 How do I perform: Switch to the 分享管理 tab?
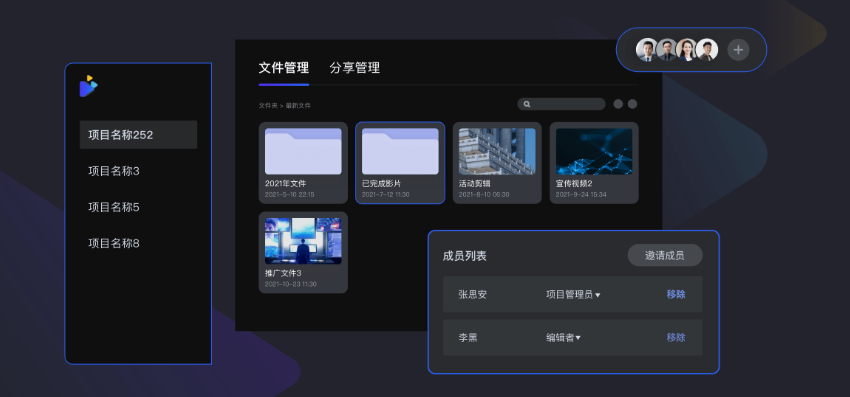click(355, 68)
